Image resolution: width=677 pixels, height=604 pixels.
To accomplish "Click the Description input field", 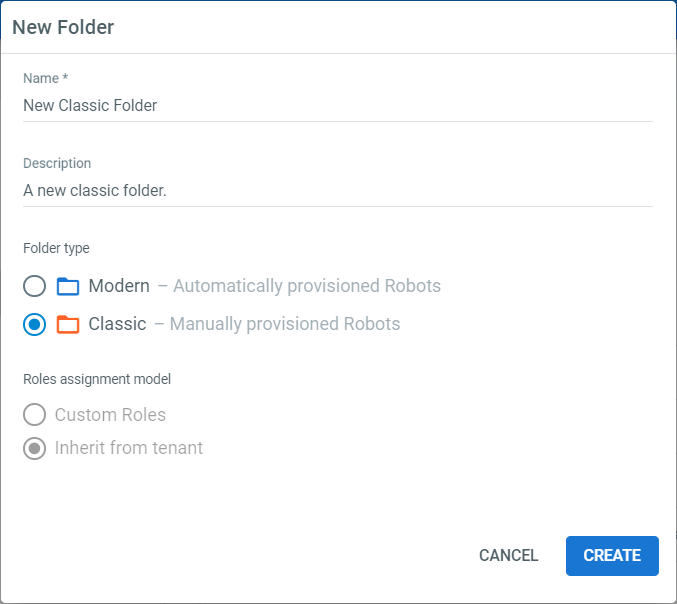I will pos(337,190).
